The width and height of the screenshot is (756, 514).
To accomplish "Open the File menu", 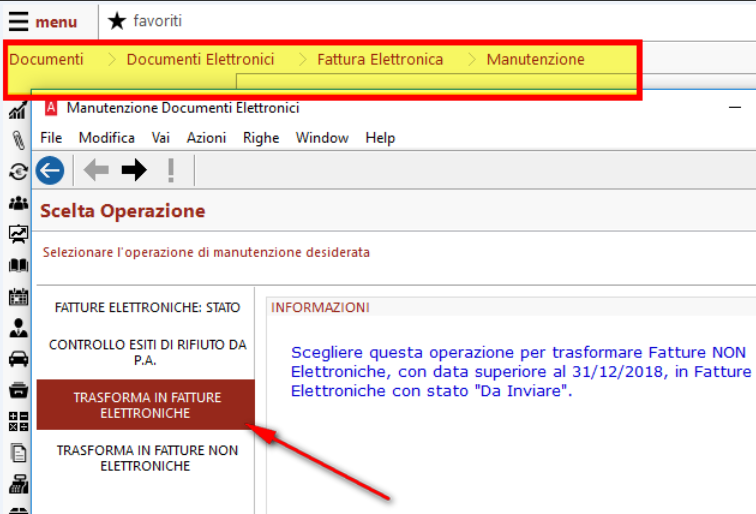I will click(x=51, y=138).
